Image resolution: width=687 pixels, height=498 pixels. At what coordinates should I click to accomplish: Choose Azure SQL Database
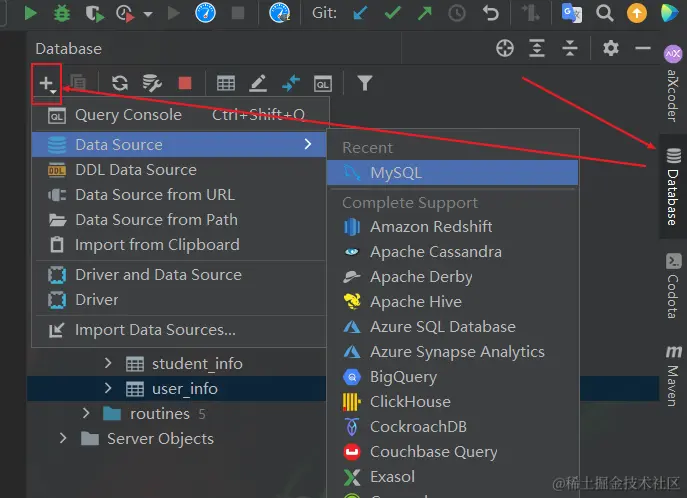(453, 327)
